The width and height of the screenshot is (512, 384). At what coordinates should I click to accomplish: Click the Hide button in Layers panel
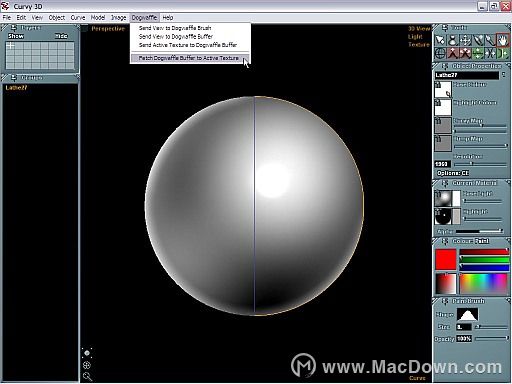click(x=61, y=36)
